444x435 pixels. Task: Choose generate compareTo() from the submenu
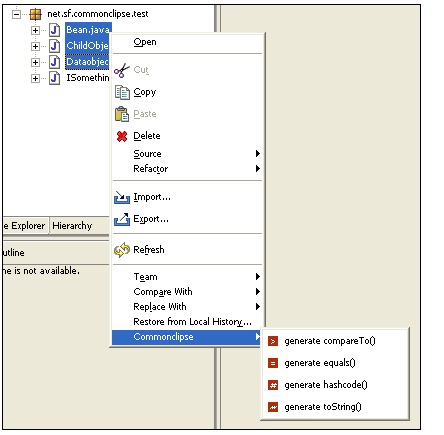[336, 341]
